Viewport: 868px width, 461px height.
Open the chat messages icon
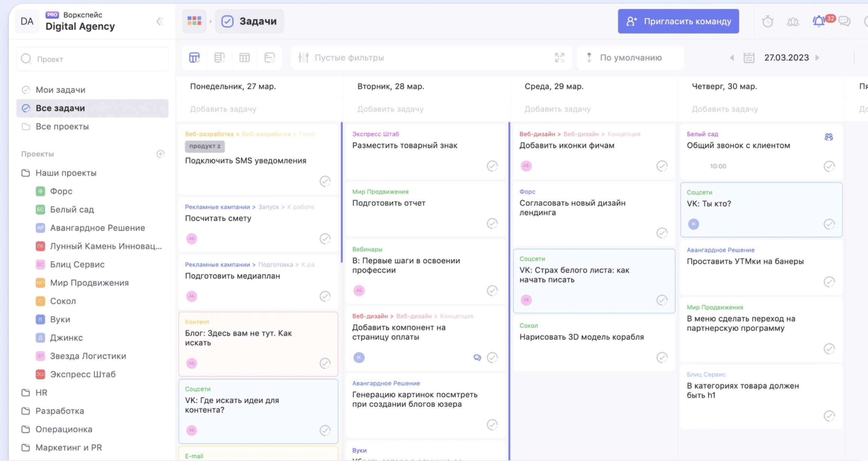844,21
